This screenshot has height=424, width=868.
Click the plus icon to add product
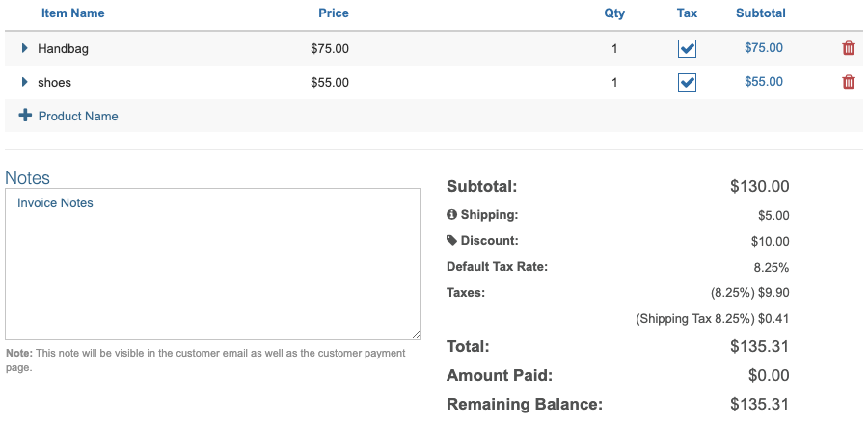[25, 116]
